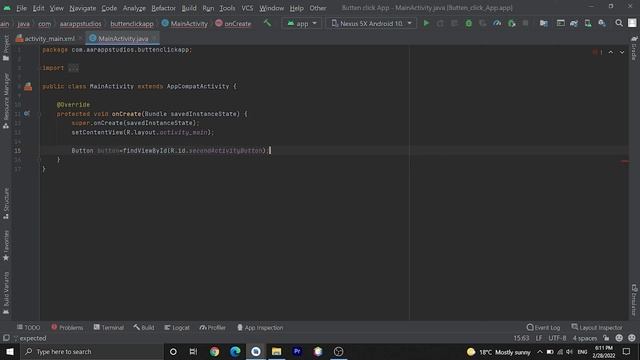This screenshot has height=360, width=640.
Task: Open Search Everywhere magnifier icon
Action: tap(619, 23)
